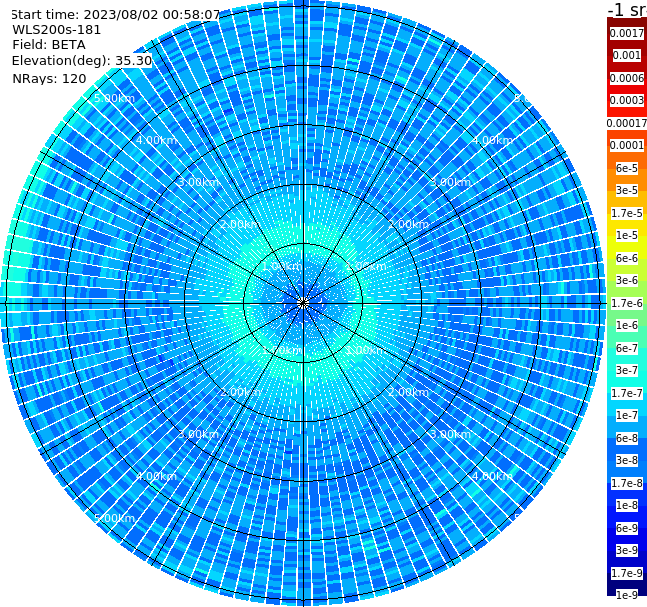The image size is (647, 607).
Task: Click the 1e-8 colorbar tick label
Action: (x=627, y=505)
